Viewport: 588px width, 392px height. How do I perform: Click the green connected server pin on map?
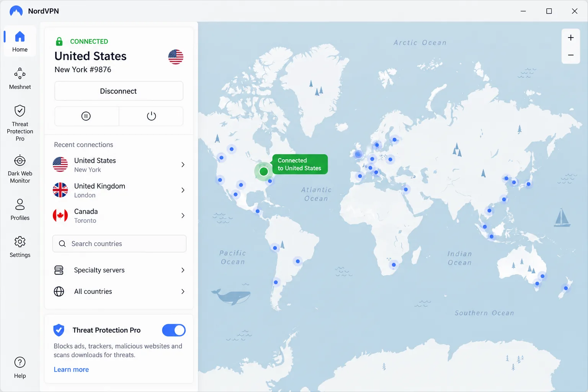[x=263, y=171]
